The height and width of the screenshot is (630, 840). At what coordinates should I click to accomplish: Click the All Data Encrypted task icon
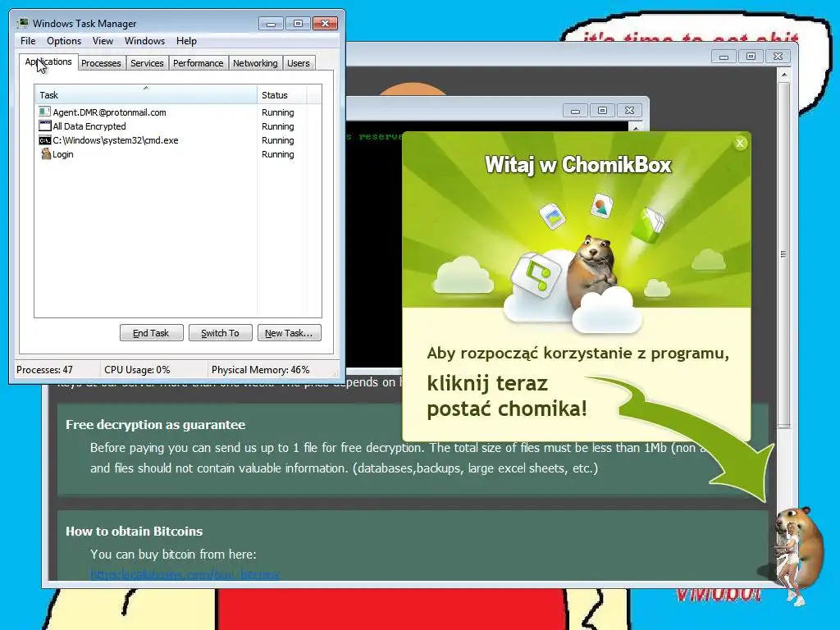(x=44, y=126)
